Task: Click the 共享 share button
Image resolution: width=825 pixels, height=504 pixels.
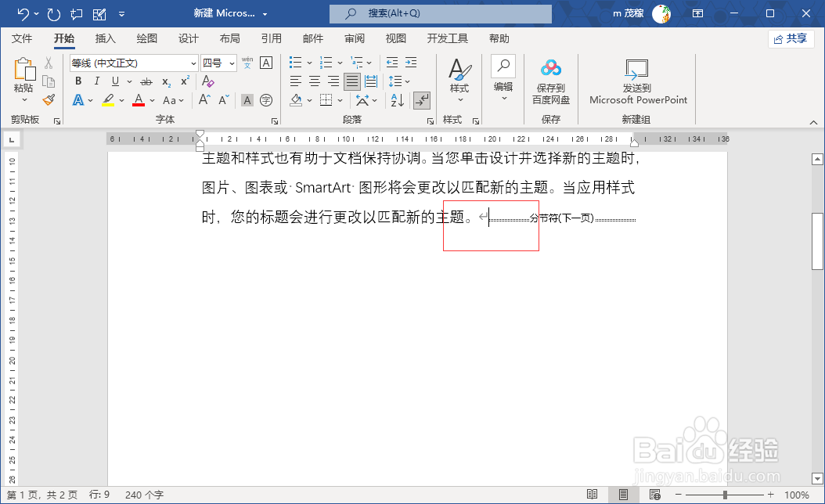Action: tap(791, 39)
